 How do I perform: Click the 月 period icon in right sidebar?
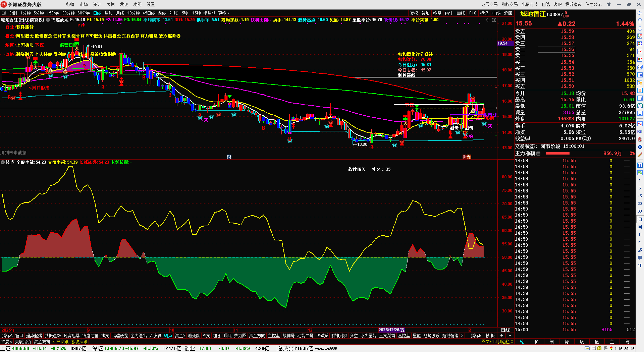coord(640,235)
